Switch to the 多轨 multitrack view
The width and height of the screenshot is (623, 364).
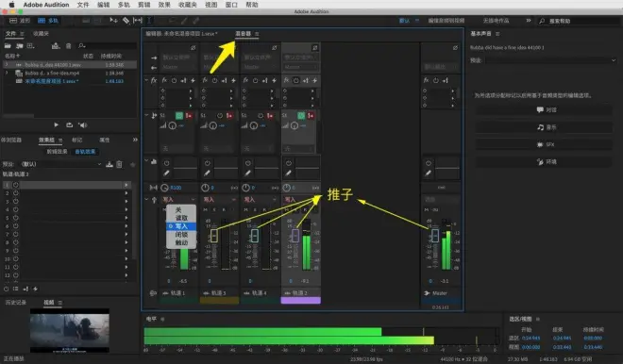coord(48,20)
